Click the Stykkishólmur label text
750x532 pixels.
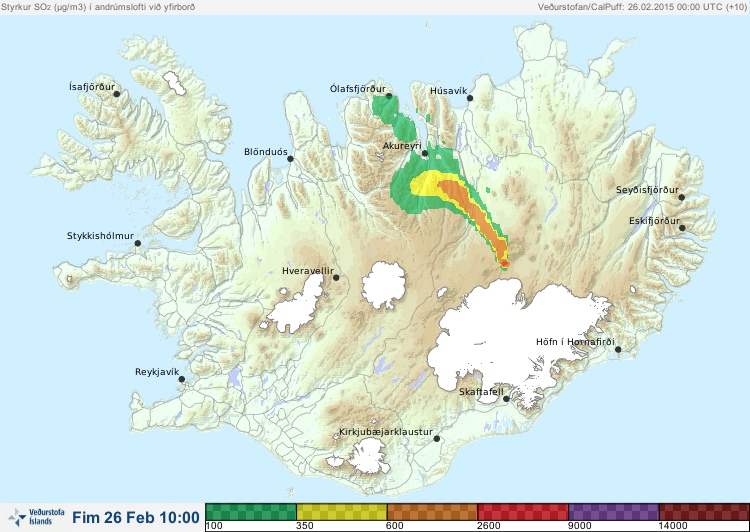click(100, 236)
